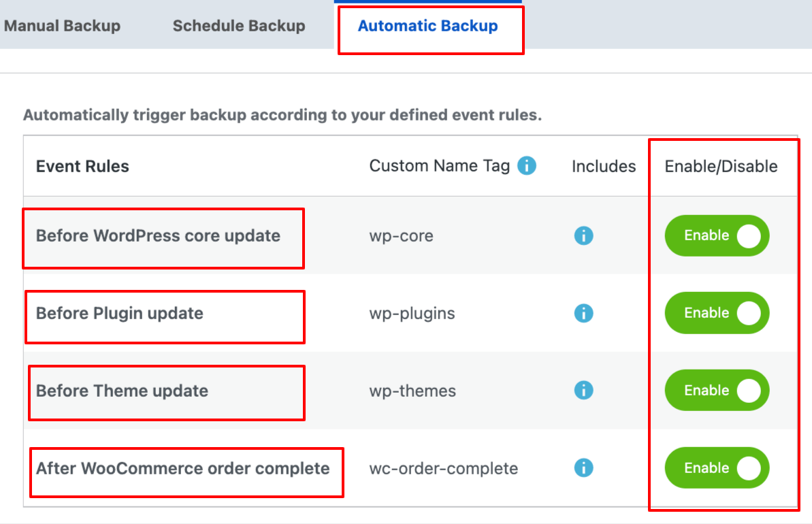Click the Includes info icon for Plugin update
The image size is (812, 524).
[583, 313]
